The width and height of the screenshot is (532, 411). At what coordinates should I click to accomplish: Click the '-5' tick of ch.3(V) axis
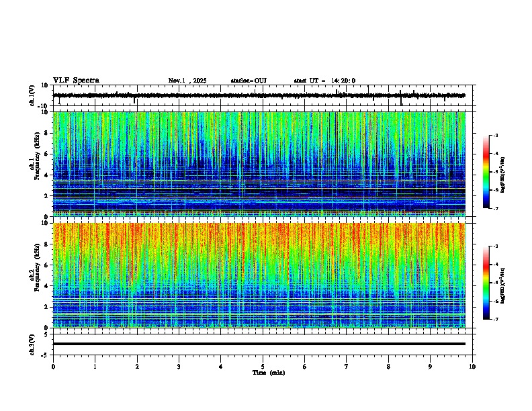click(x=46, y=355)
